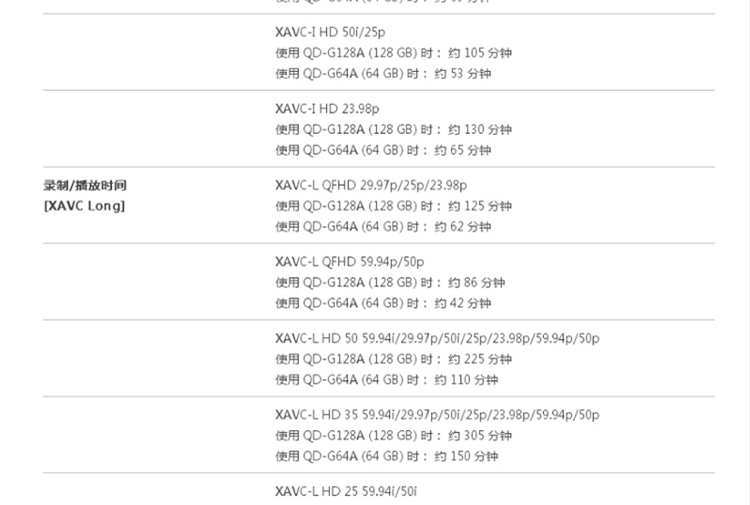Viewport: 750px width, 505px height.
Task: Click the QD-G128A 约 86 分钟 line
Action: (x=390, y=282)
